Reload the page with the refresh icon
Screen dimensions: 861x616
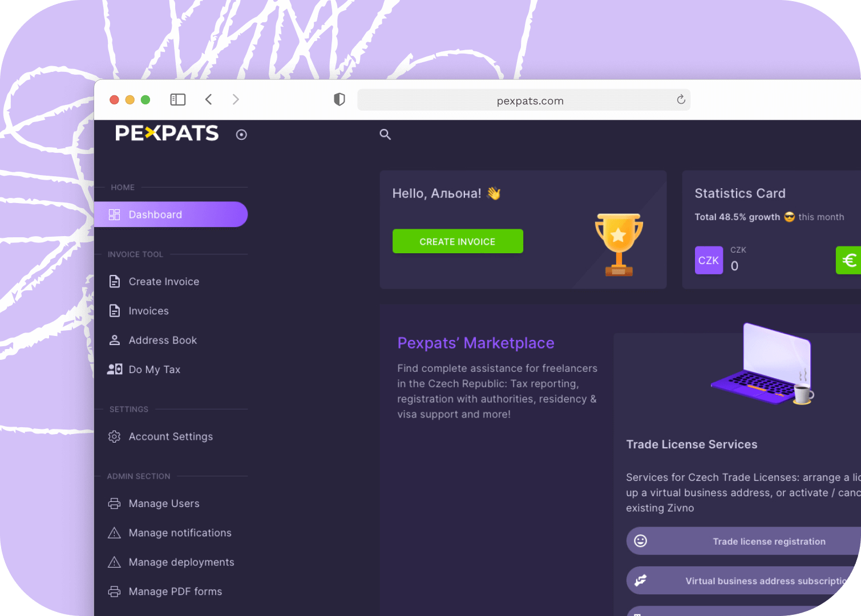coord(681,100)
